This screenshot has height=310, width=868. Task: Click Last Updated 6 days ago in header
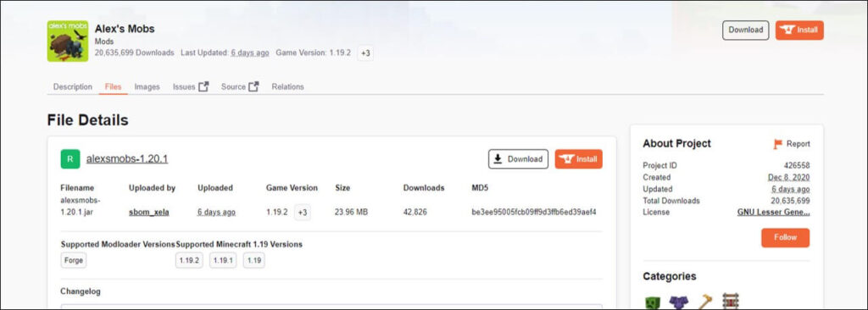[250, 53]
